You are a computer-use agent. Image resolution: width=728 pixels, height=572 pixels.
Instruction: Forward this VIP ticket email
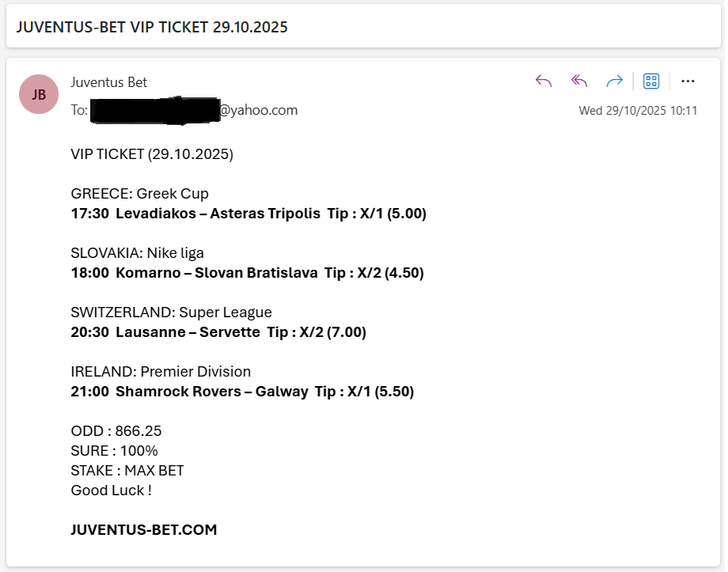click(x=614, y=81)
